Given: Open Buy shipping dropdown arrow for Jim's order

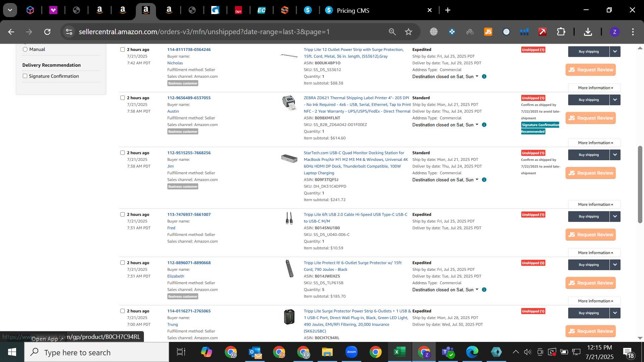Looking at the screenshot, I should tap(615, 155).
